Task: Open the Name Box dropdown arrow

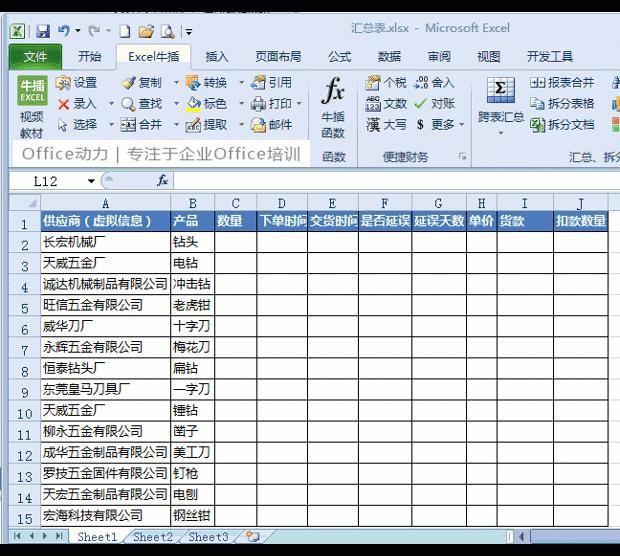Action: click(91, 181)
